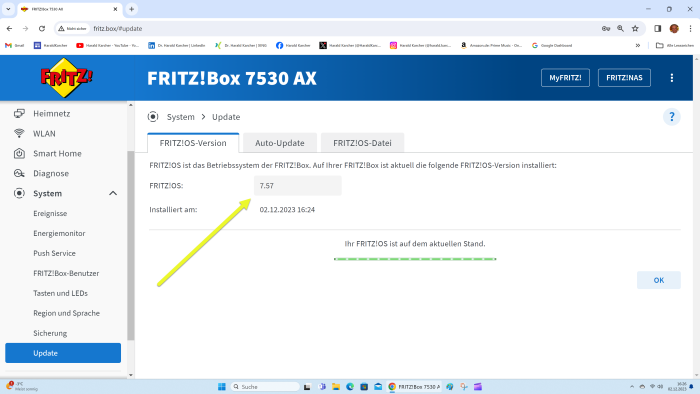
Task: Open the Facebook bookmark
Action: click(293, 46)
